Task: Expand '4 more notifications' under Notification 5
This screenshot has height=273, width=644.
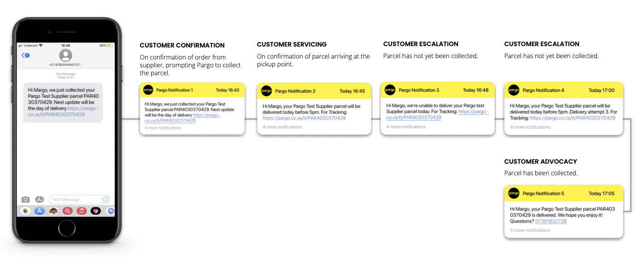Action: click(530, 230)
